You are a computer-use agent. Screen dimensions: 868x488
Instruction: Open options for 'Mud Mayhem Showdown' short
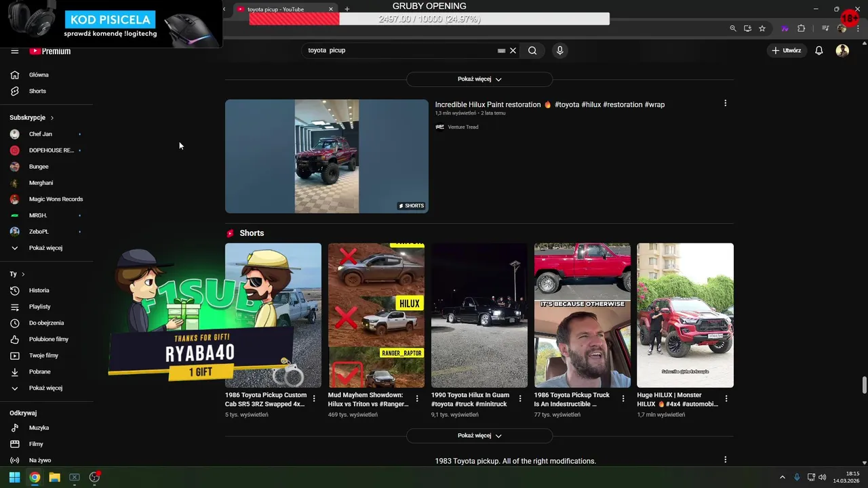point(417,399)
